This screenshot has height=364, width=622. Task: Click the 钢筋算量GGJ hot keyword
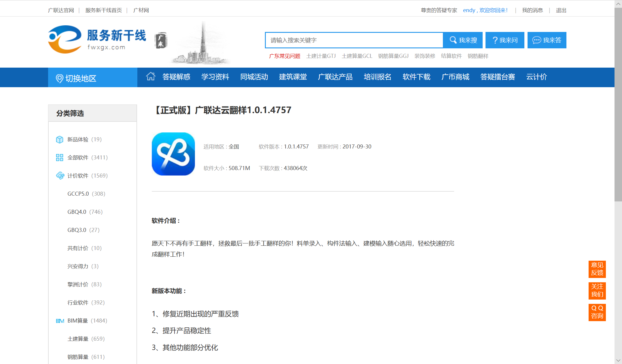[393, 56]
